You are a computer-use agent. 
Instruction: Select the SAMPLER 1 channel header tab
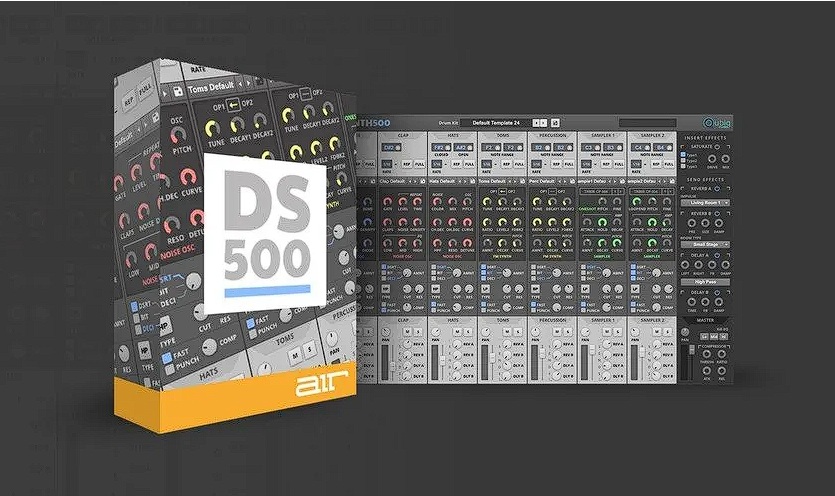tap(603, 135)
